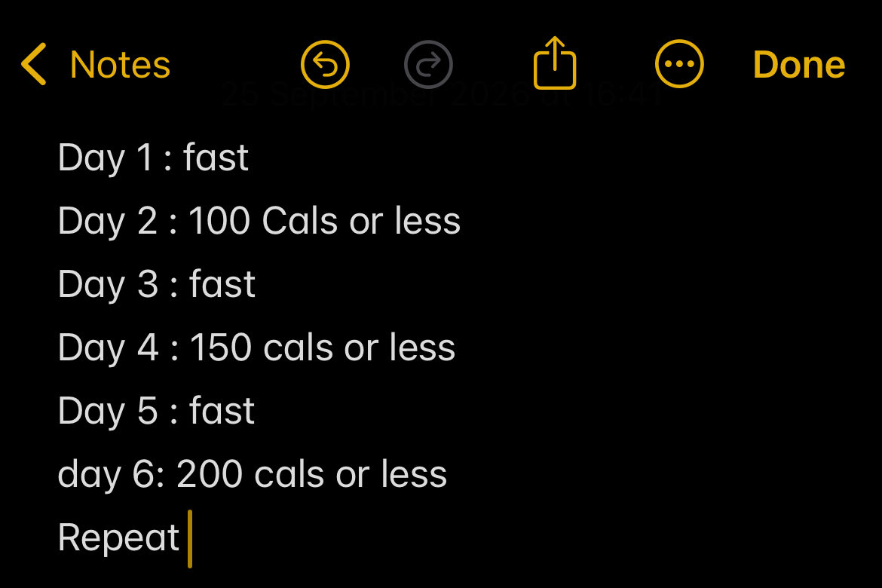The width and height of the screenshot is (882, 588).
Task: Tap Done to finish editing
Action: click(x=799, y=65)
